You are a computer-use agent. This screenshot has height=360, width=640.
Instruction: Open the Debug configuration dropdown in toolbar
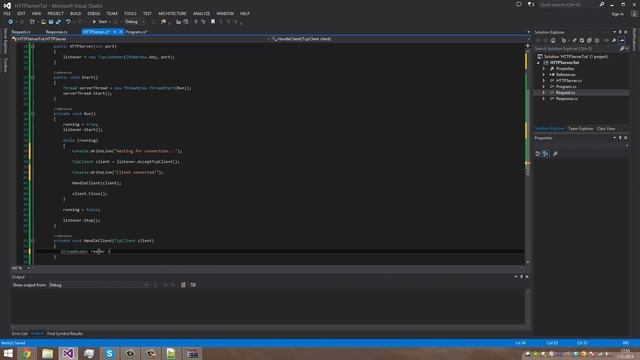[134, 22]
